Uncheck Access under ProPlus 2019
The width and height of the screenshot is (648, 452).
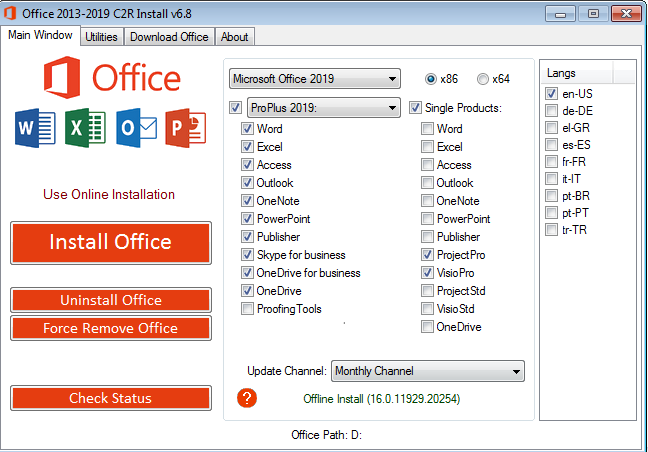[x=247, y=164]
